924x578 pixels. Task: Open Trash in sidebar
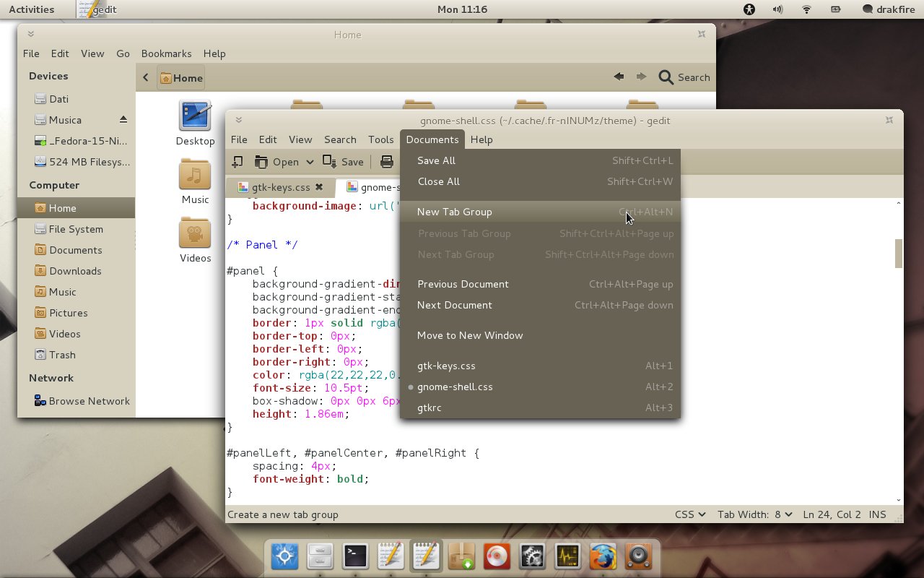pos(76,355)
